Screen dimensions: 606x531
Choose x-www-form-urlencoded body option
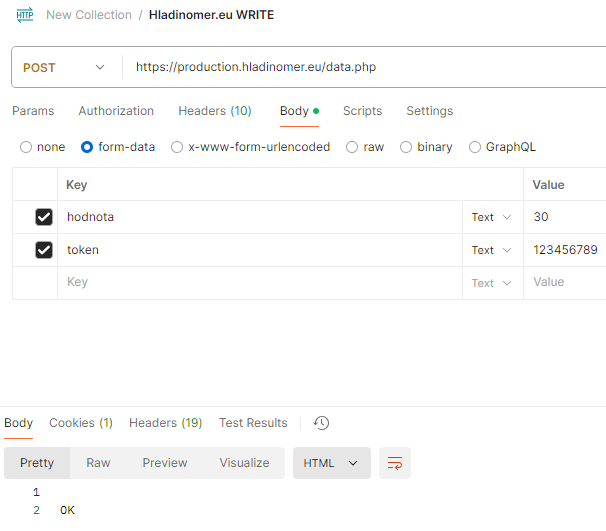point(177,147)
